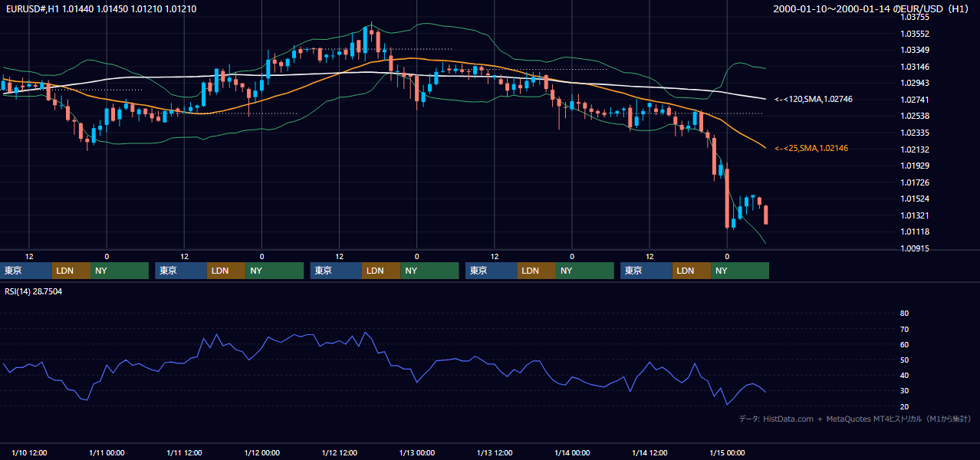Image resolution: width=980 pixels, height=460 pixels.
Task: Click the 1/11 12:00 date label
Action: point(184,453)
